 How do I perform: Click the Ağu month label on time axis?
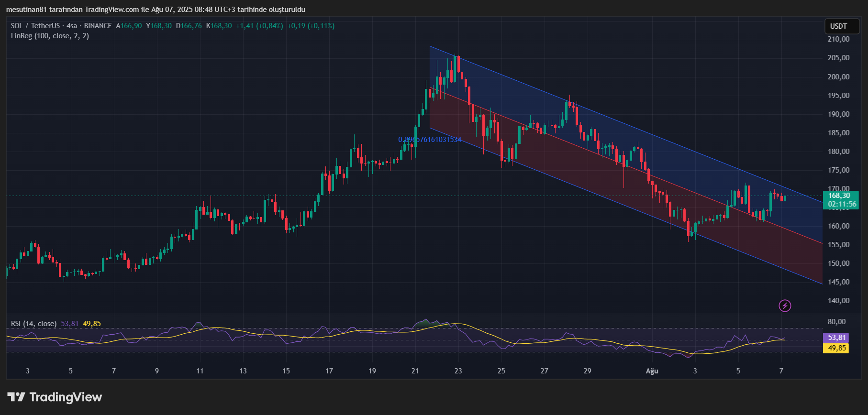pyautogui.click(x=652, y=371)
